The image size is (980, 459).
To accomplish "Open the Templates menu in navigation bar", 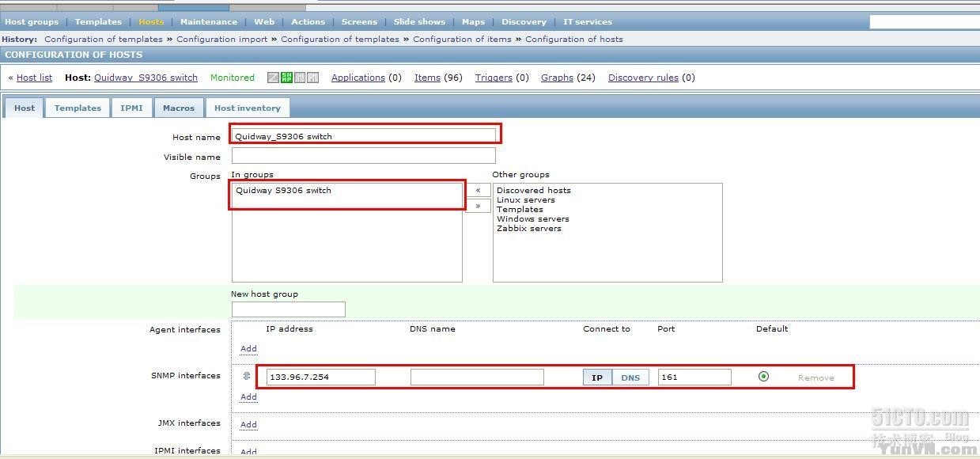I will pyautogui.click(x=98, y=21).
